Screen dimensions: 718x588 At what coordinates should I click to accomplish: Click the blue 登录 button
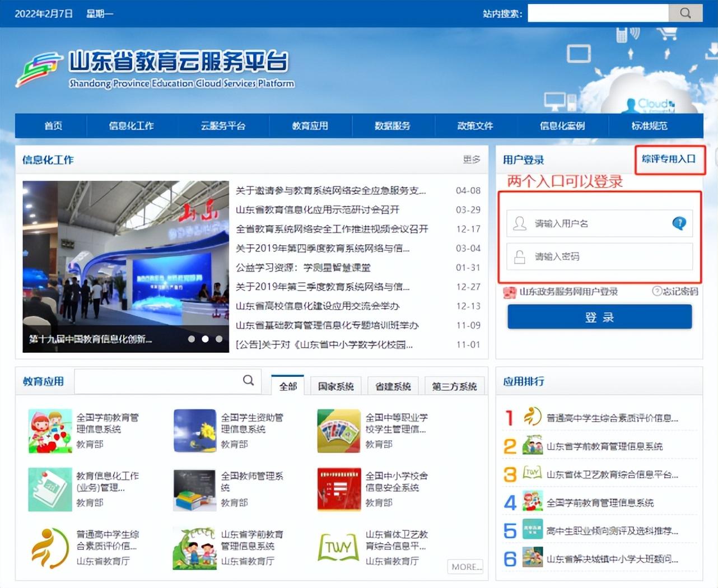click(600, 317)
